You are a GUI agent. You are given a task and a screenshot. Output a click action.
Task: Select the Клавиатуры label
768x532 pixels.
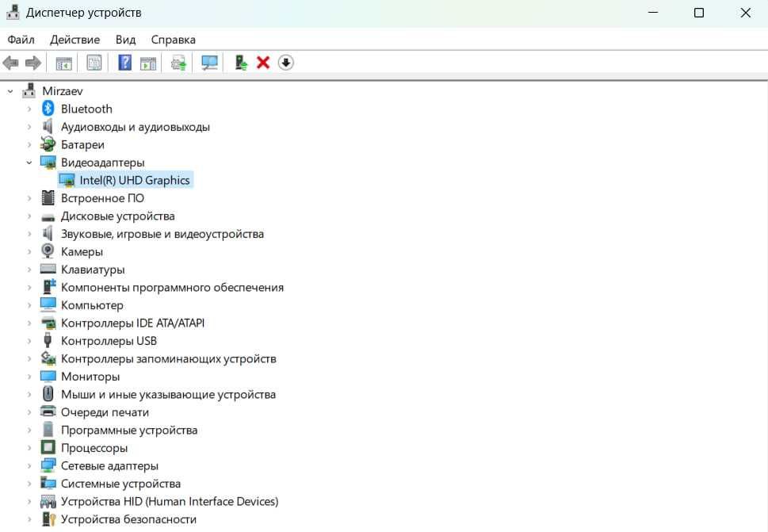click(x=93, y=270)
